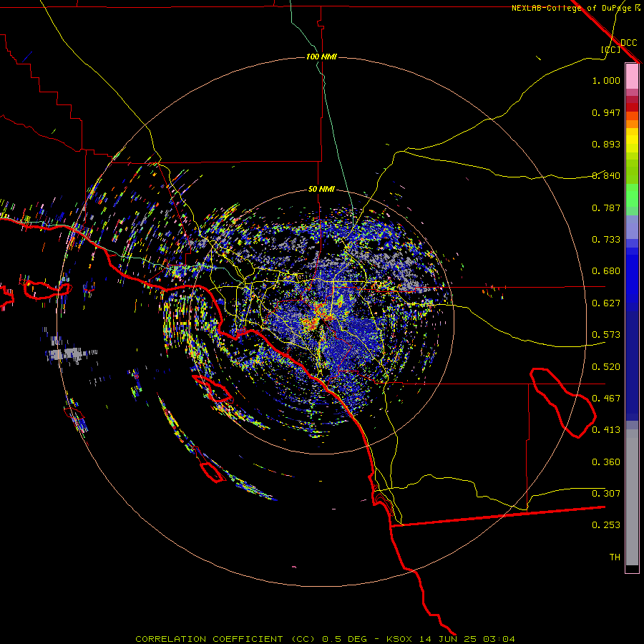Click the 0.413 legend value

(606, 430)
